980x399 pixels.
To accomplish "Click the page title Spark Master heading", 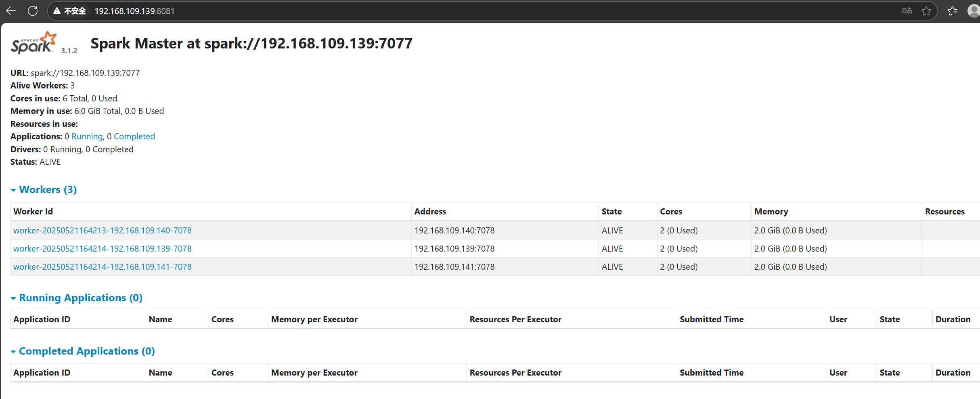I will pos(251,43).
